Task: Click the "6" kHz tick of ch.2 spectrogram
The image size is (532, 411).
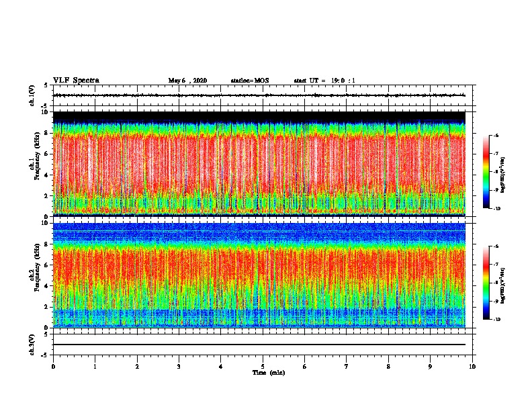Action: coord(47,265)
